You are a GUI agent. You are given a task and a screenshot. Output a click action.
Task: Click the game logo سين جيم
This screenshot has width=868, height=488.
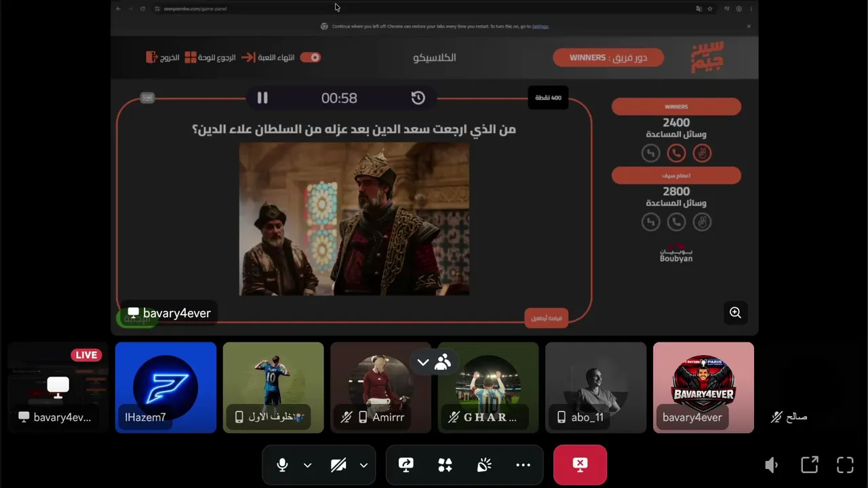point(707,58)
